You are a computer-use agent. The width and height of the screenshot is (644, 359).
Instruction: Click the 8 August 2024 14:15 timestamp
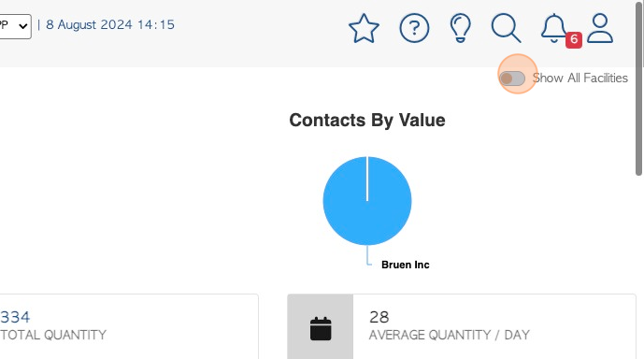110,24
